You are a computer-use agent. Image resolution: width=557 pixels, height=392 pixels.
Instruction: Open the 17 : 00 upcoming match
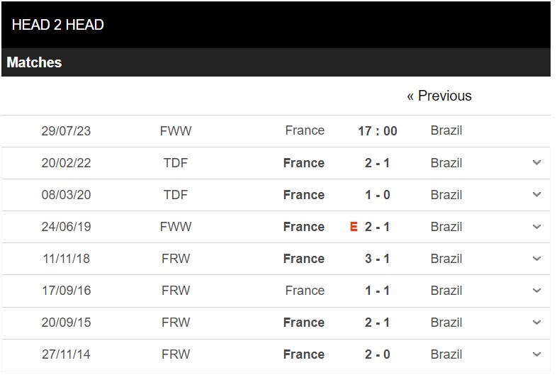click(377, 131)
